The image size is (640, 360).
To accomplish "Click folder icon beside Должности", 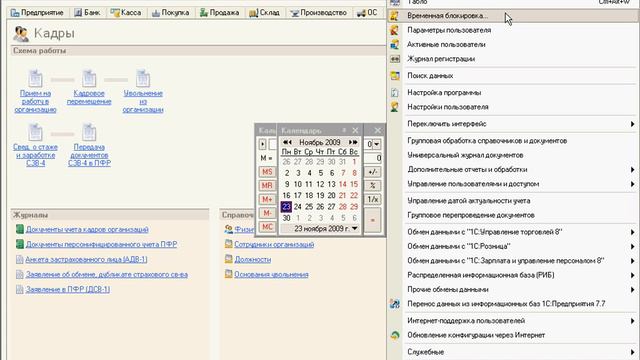I will (x=229, y=259).
